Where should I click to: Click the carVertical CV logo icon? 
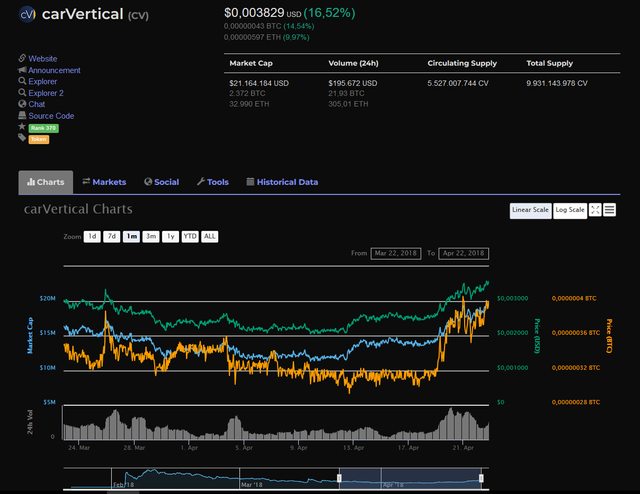pos(27,14)
